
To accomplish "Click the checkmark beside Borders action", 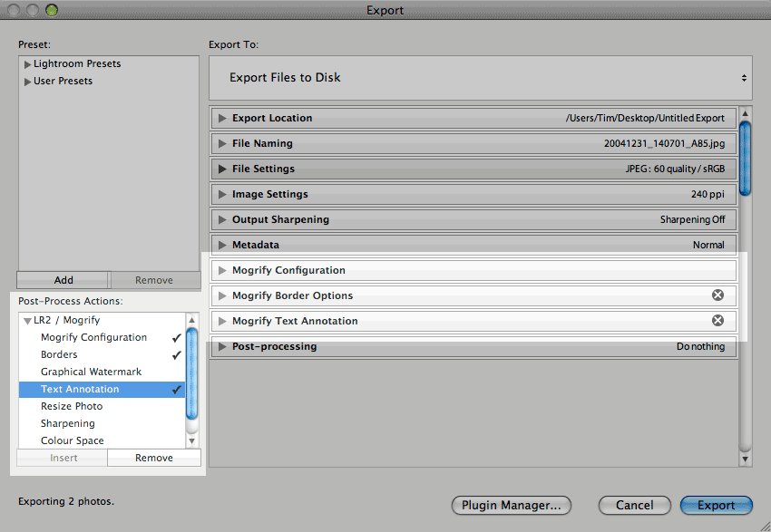I will tap(177, 354).
